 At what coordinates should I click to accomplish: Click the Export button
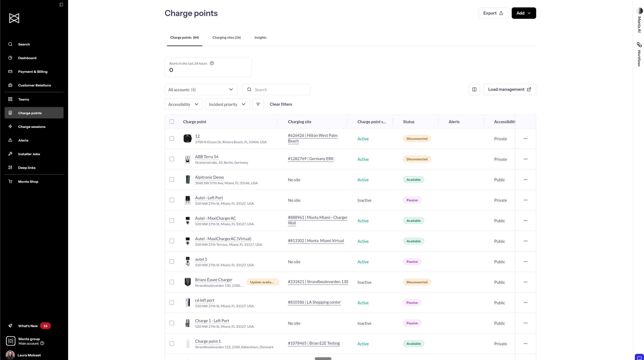(493, 13)
